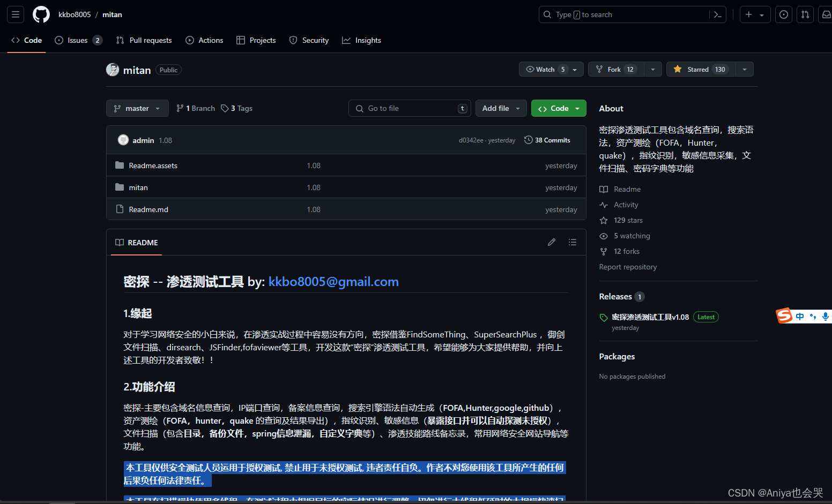
Task: Toggle the Sogou Chinese input mode
Action: tap(800, 317)
